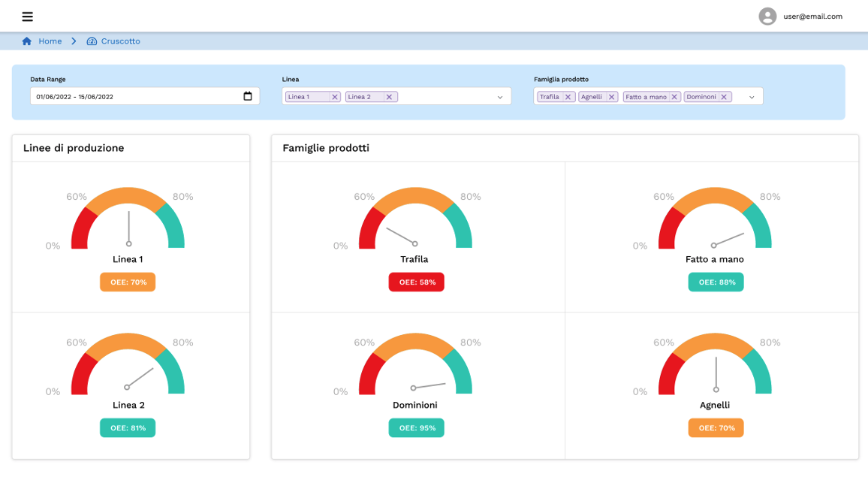Open the hamburger navigation menu

(28, 17)
